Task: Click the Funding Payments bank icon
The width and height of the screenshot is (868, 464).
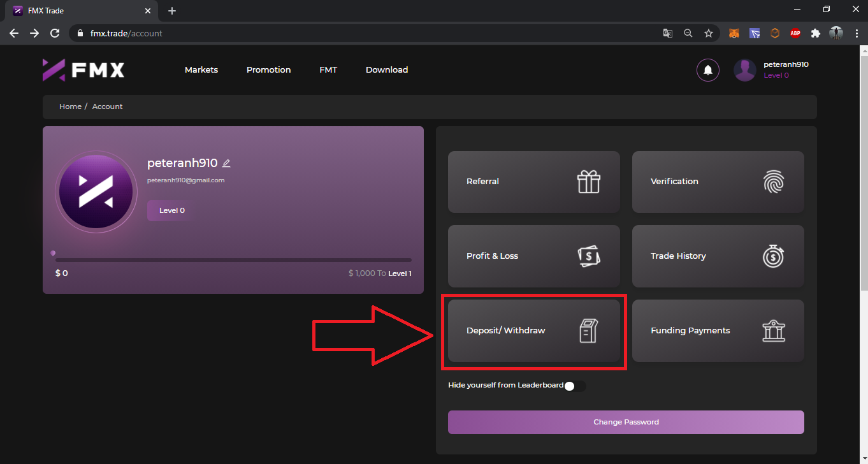Action: (774, 331)
